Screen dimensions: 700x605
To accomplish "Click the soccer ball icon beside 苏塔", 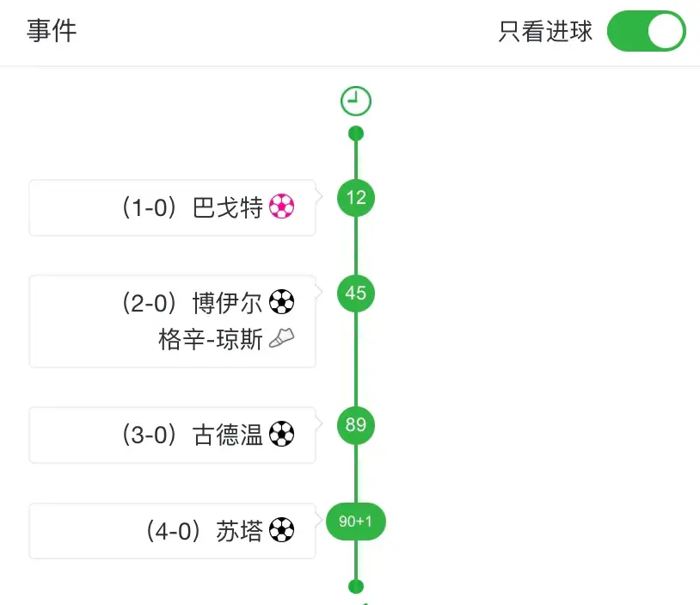I will coord(281,530).
